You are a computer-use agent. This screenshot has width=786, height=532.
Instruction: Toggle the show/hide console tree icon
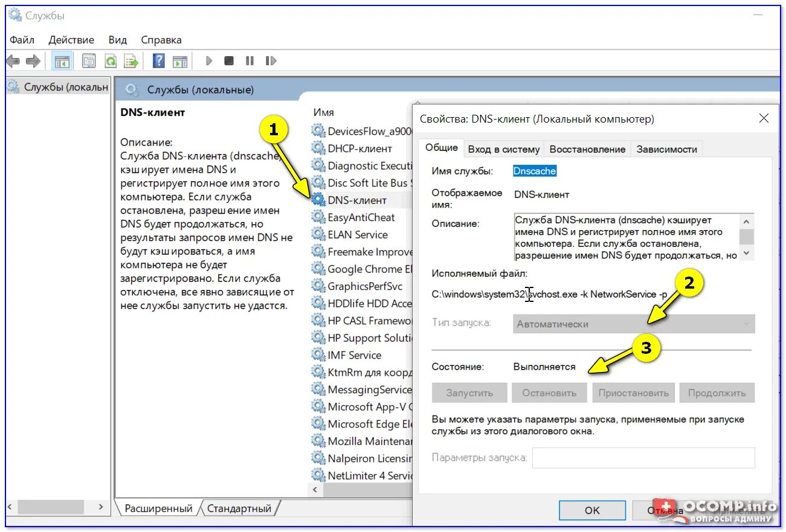pyautogui.click(x=62, y=61)
